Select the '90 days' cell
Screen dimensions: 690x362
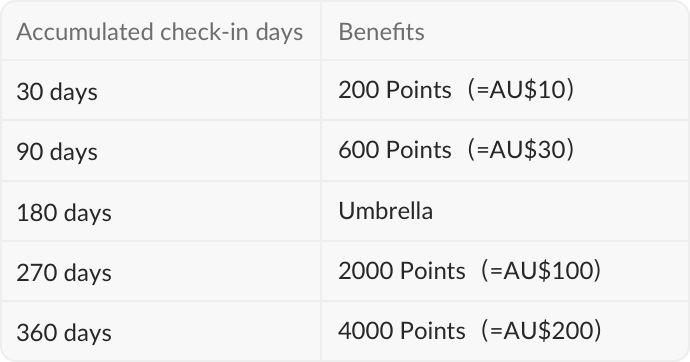tap(161, 151)
